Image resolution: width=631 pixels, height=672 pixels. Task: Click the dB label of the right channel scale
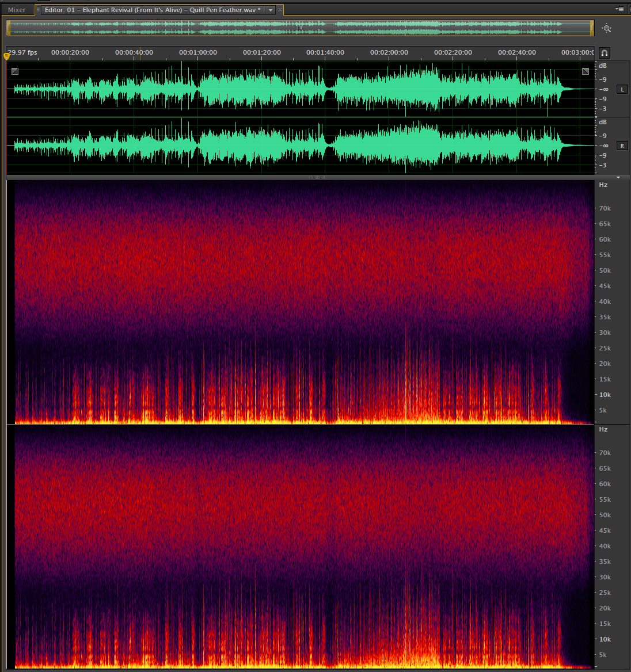coord(603,122)
